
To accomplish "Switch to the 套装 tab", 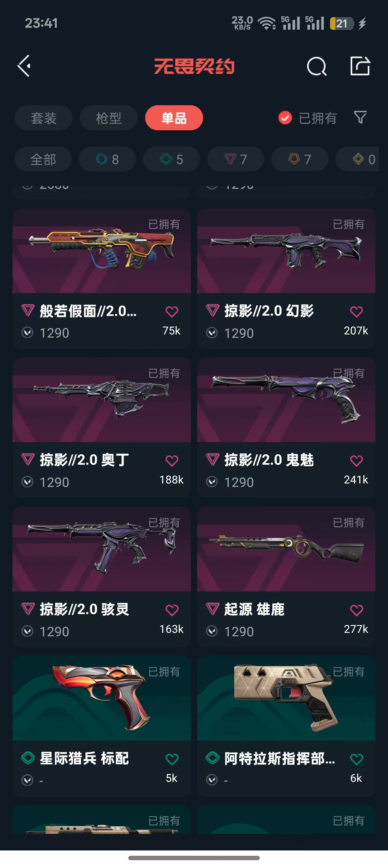I will click(43, 118).
